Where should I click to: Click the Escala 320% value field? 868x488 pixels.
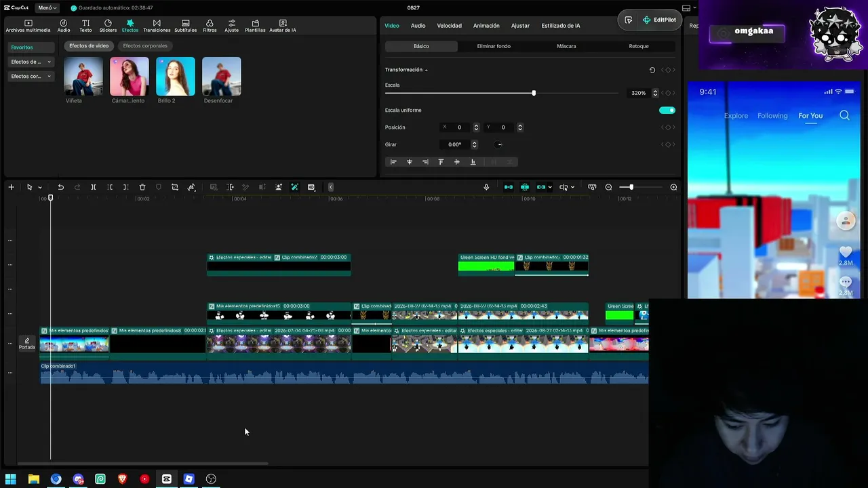tap(639, 93)
